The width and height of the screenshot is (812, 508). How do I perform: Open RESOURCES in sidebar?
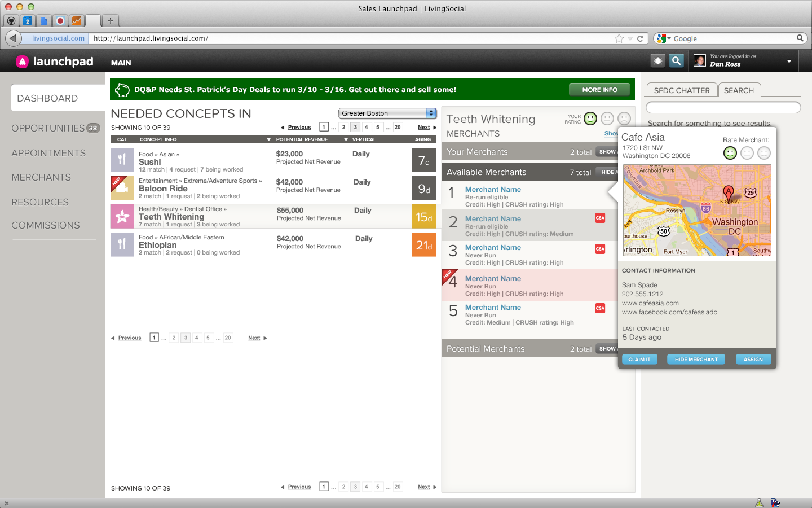click(40, 202)
